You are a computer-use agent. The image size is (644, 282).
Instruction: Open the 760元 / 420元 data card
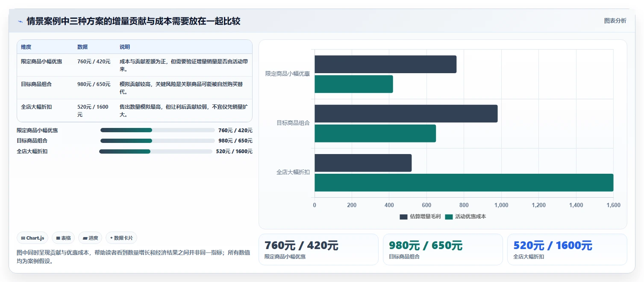point(318,249)
